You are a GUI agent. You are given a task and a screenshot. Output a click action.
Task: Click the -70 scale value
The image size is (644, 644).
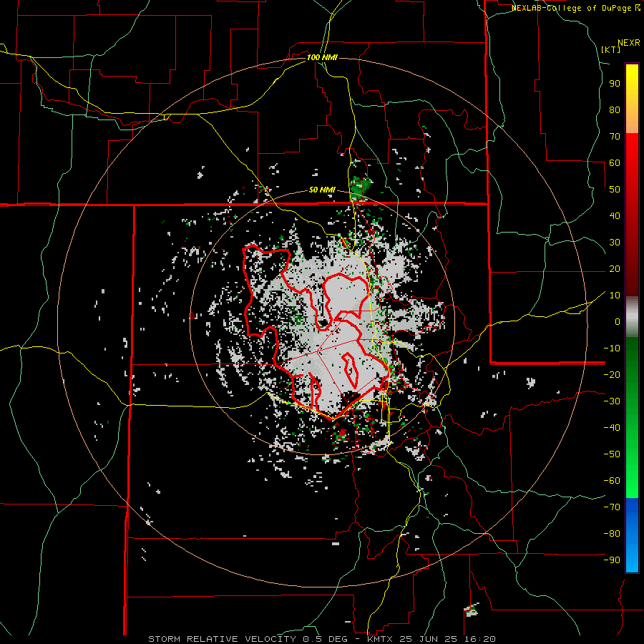click(x=612, y=507)
